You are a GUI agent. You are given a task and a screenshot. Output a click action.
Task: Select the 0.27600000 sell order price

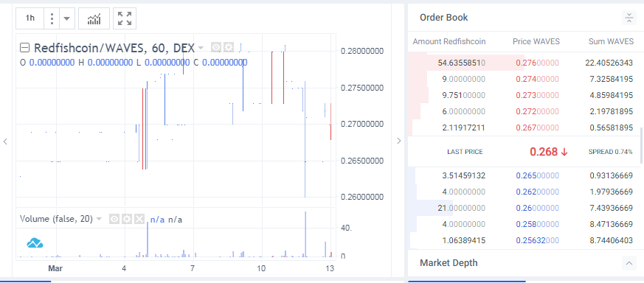[536, 63]
